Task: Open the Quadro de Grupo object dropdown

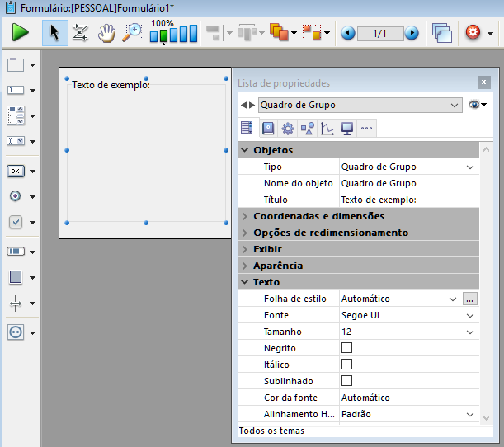Action: (360, 105)
